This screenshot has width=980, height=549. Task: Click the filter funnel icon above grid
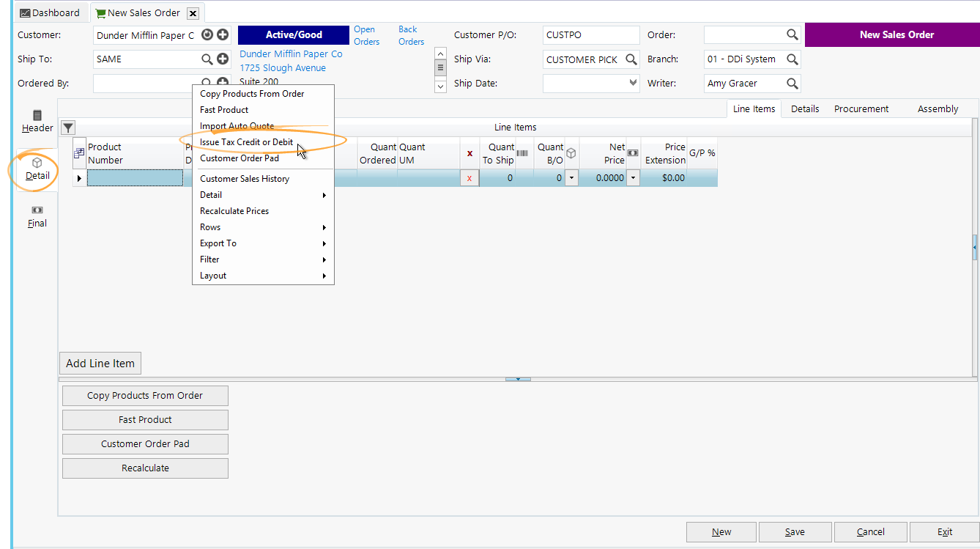click(68, 128)
